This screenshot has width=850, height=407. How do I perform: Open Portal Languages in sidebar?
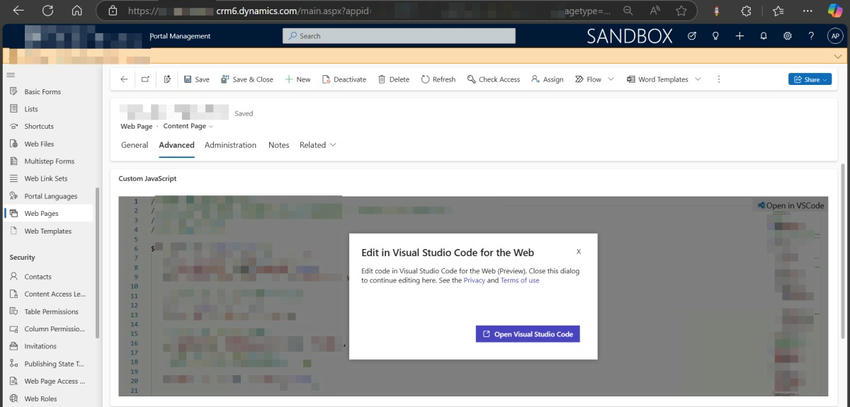[49, 196]
